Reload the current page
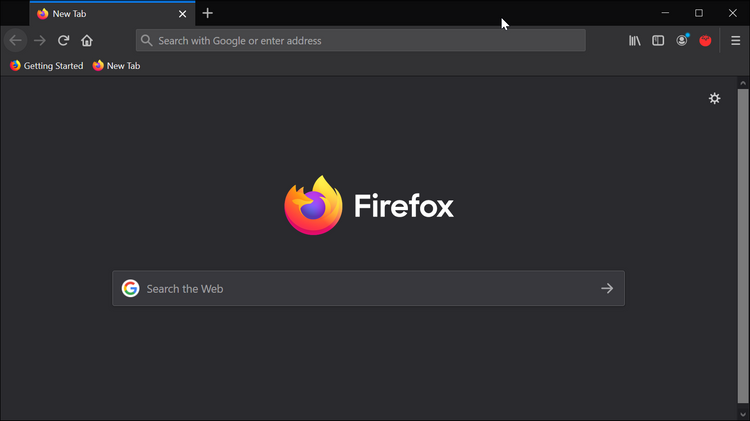Screen dimensions: 750x421 pyautogui.click(x=63, y=41)
